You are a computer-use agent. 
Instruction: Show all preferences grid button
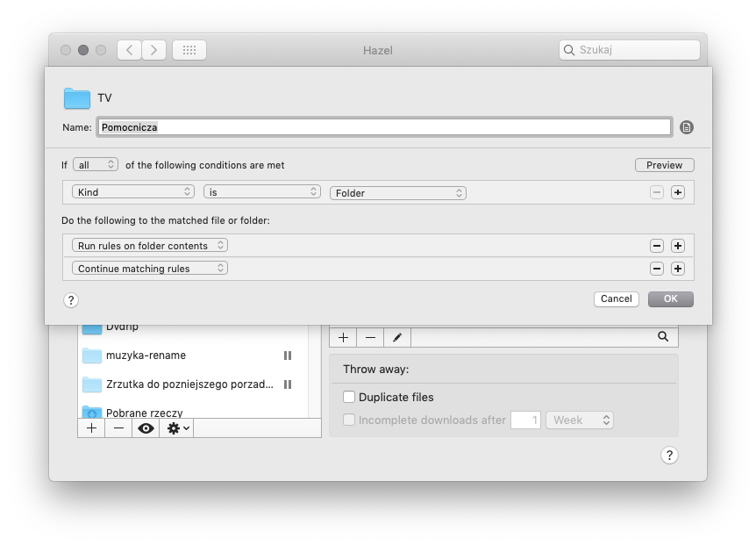coord(189,50)
